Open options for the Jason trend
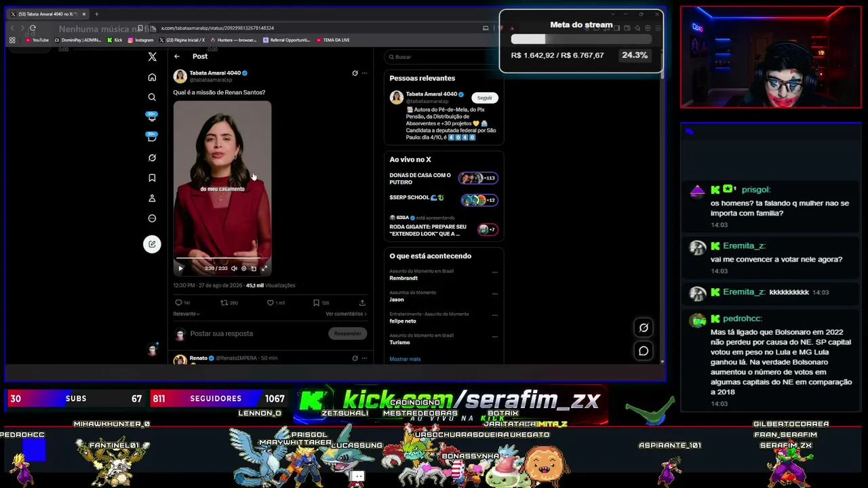The width and height of the screenshot is (868, 488). 495,294
